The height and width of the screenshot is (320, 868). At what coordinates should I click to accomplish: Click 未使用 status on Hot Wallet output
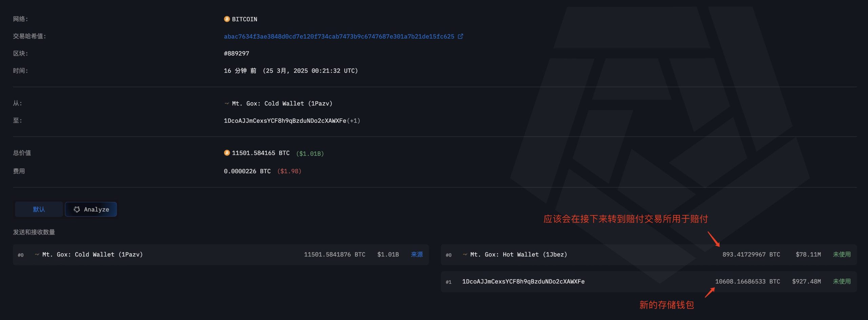(842, 255)
